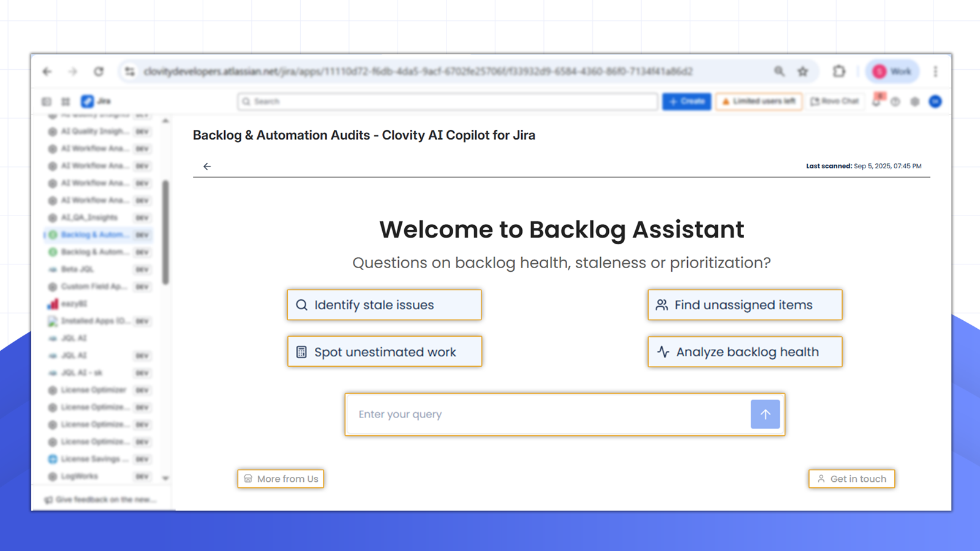Click the blue Create button
Image resolution: width=980 pixels, height=551 pixels.
tap(687, 102)
